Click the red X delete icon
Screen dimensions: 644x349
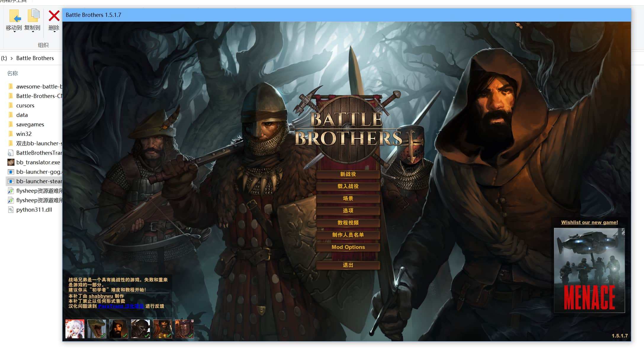pos(54,16)
